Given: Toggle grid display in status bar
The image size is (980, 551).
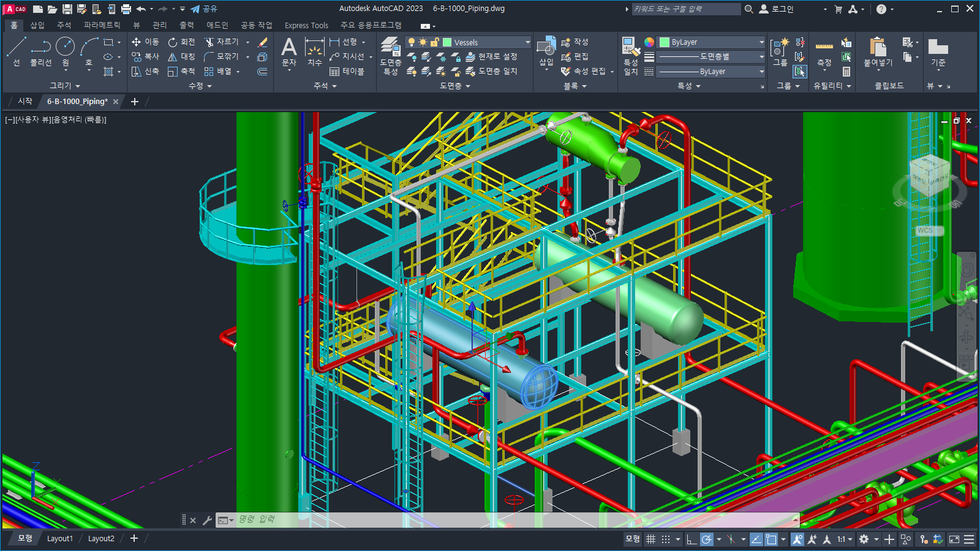Looking at the screenshot, I should 650,539.
